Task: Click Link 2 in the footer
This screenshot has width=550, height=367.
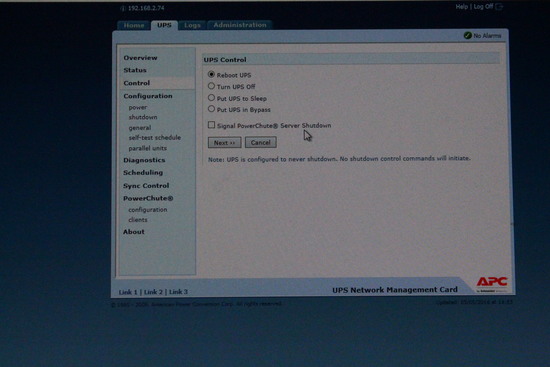Action: (x=153, y=292)
